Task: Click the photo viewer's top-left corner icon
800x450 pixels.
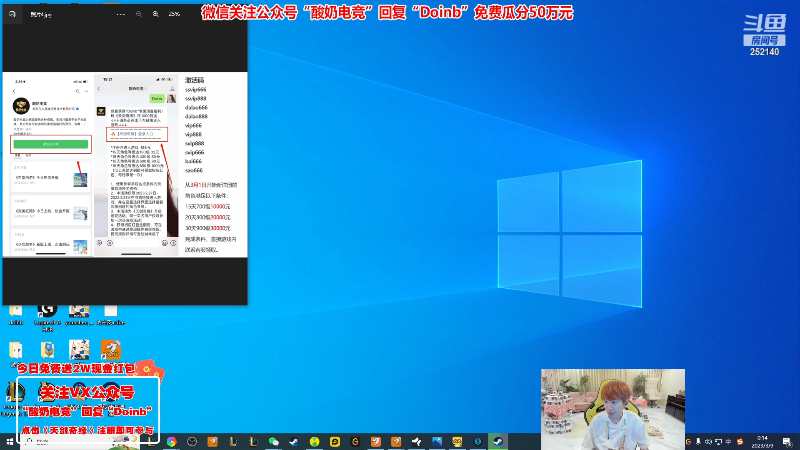Action: point(12,14)
